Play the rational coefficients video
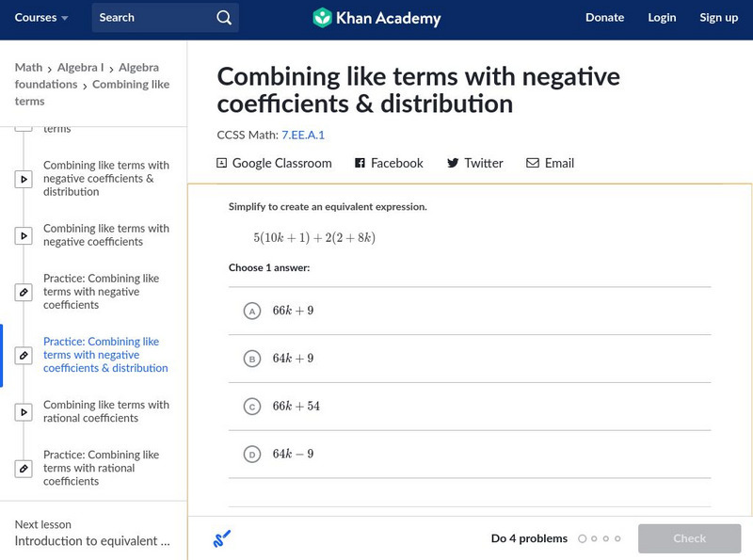This screenshot has height=560, width=753. [24, 411]
